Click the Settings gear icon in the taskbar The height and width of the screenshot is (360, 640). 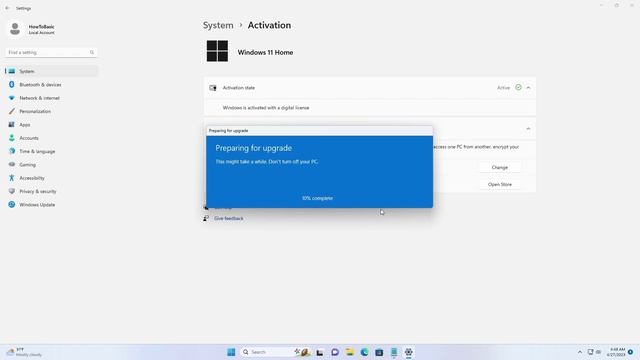[x=409, y=352]
